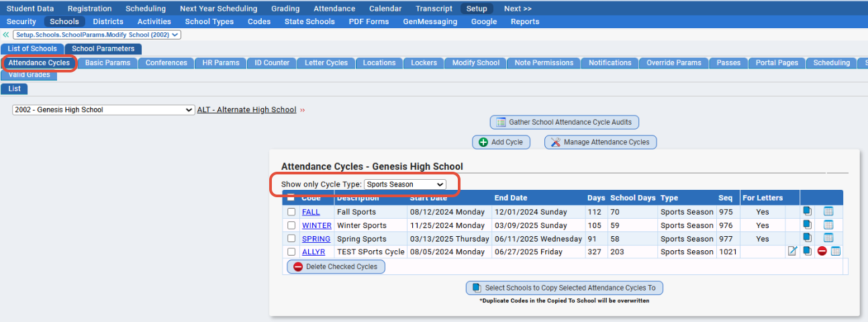The height and width of the screenshot is (322, 868).
Task: Click the Delete Checked Cycles button
Action: point(336,266)
